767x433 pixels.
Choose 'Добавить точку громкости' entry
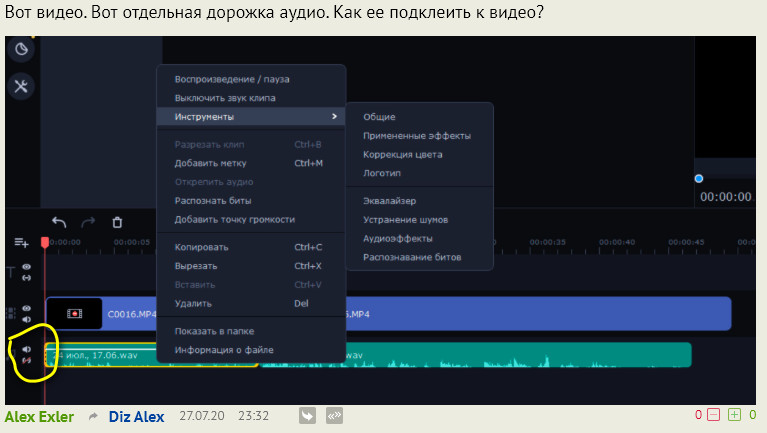[x=251, y=220]
